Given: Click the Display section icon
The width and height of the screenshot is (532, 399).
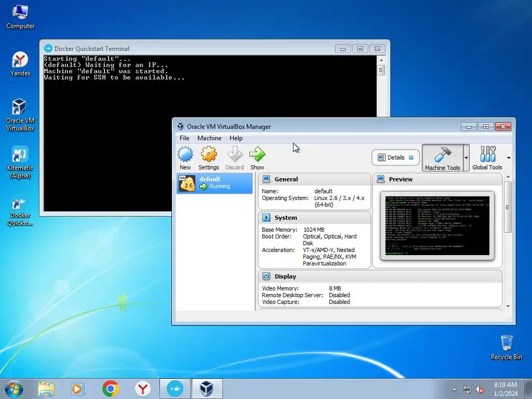Looking at the screenshot, I should (x=267, y=276).
